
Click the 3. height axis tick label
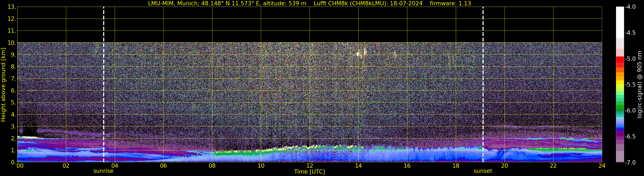[13, 127]
